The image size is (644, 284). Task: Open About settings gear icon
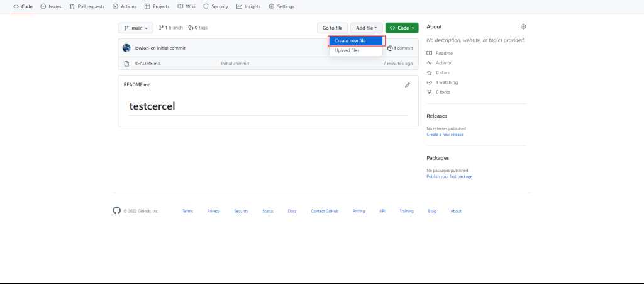tap(523, 26)
